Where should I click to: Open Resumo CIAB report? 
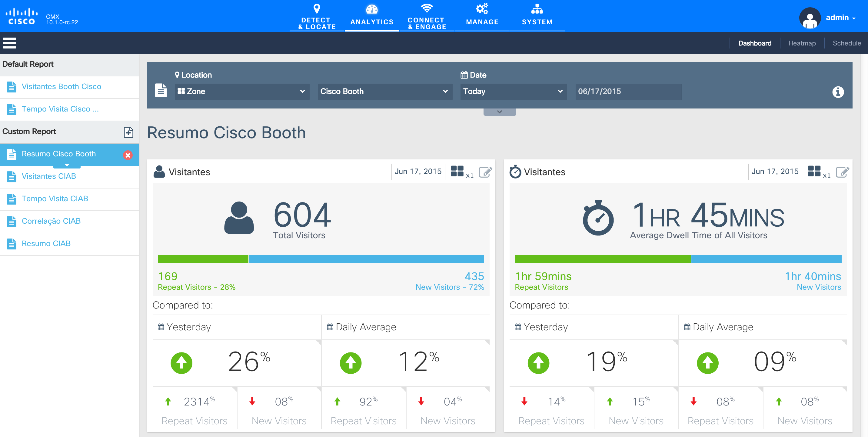[x=69, y=244]
